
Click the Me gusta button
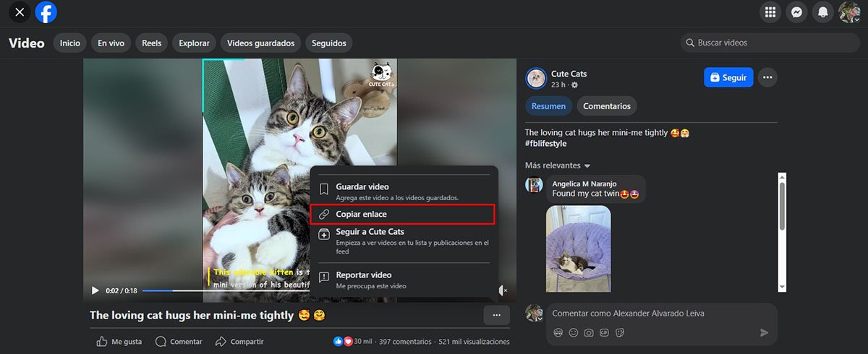119,342
